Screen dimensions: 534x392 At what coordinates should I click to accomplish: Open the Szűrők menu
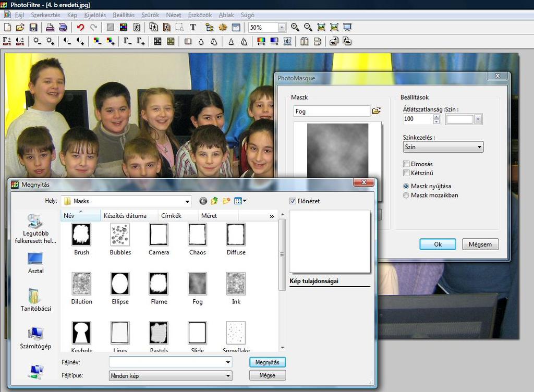click(x=150, y=15)
